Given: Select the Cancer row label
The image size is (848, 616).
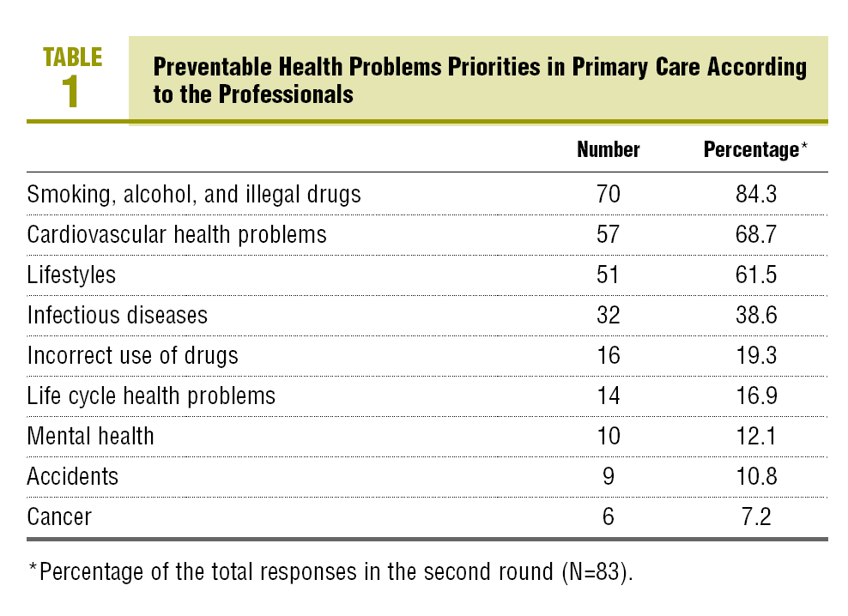Looking at the screenshot, I should click(x=59, y=516).
